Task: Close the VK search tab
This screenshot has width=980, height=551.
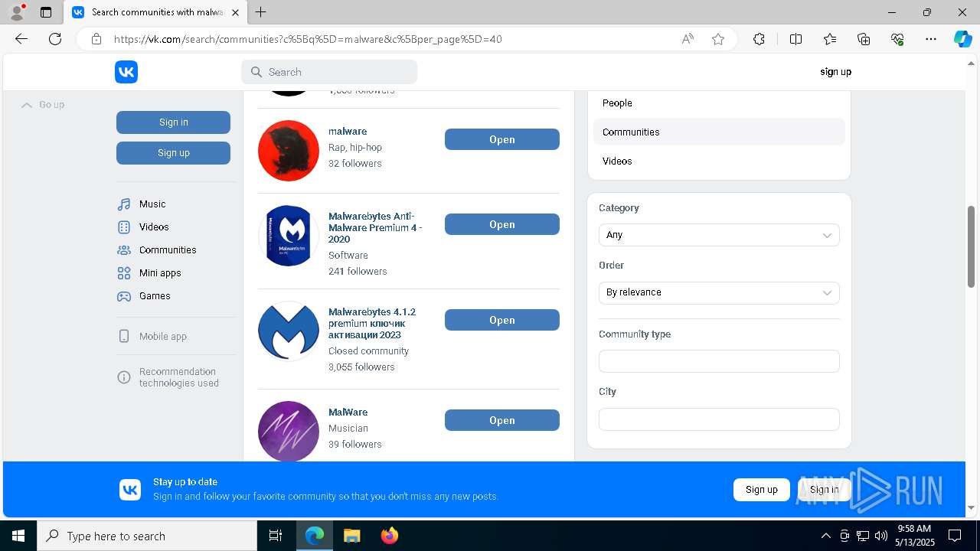Action: click(235, 12)
